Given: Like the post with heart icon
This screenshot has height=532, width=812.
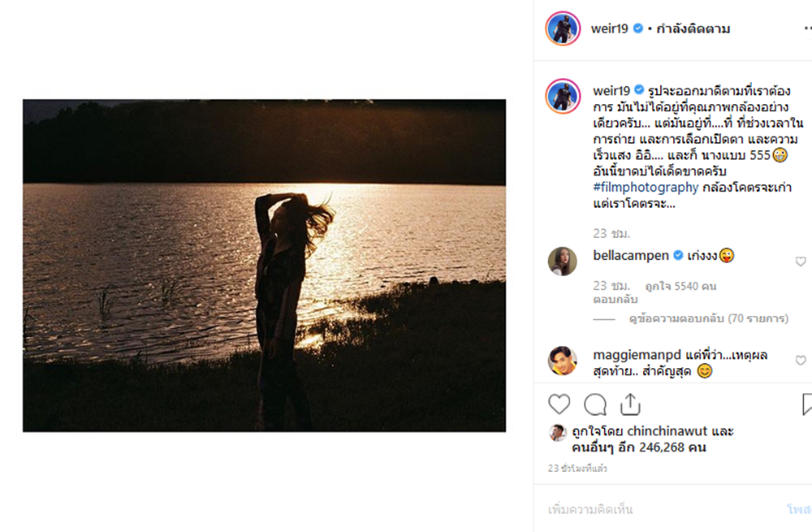Looking at the screenshot, I should (x=559, y=404).
